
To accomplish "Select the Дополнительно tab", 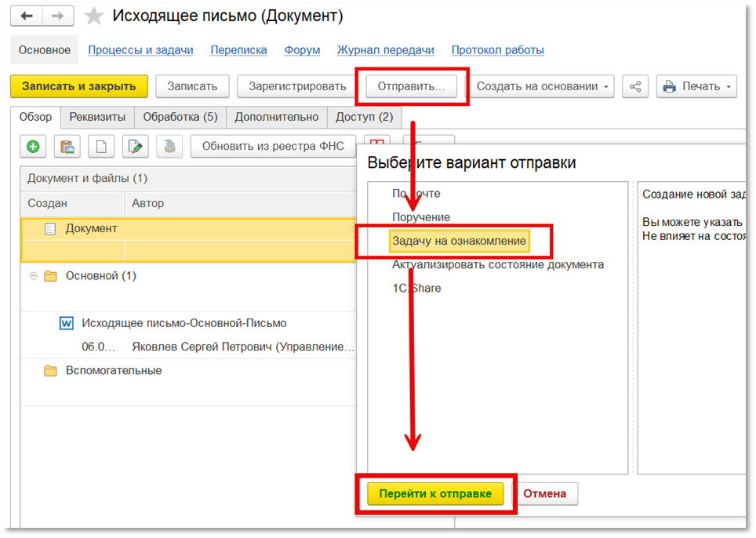I will 277,117.
